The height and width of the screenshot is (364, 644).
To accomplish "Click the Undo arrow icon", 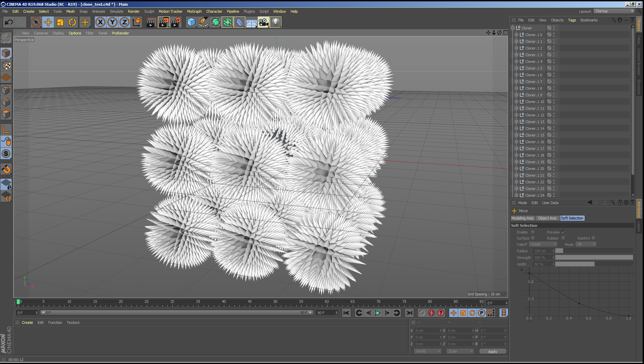I will point(9,22).
